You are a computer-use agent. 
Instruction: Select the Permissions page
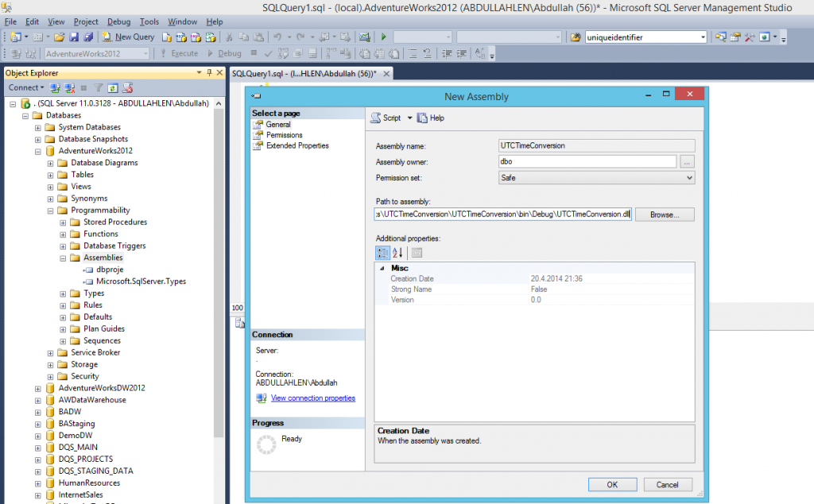pos(285,135)
